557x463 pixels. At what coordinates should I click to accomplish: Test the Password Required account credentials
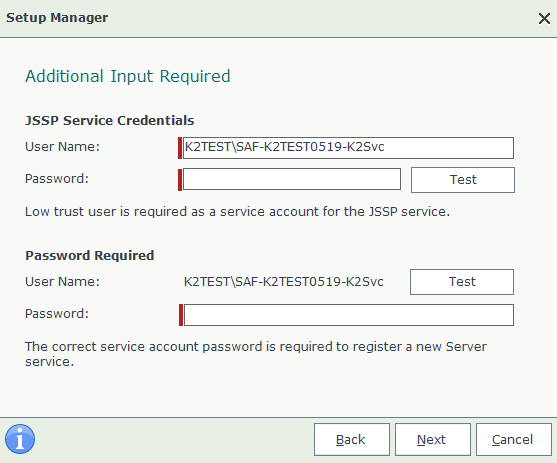click(462, 282)
